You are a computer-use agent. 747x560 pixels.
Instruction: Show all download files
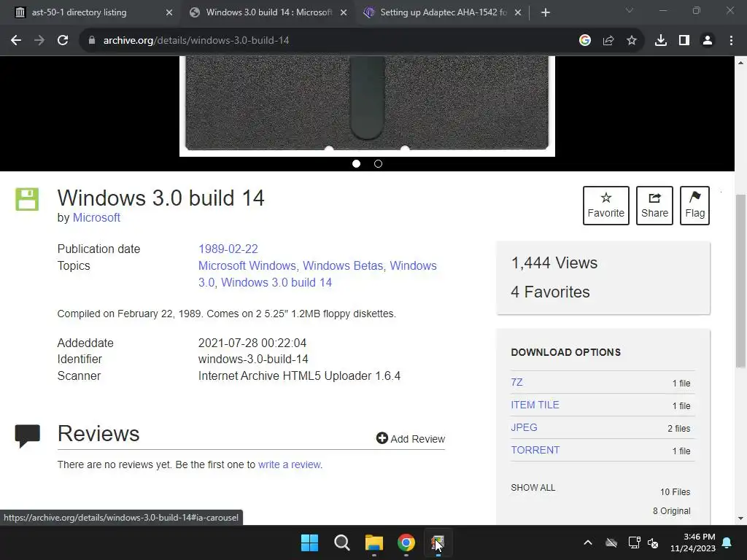tap(533, 488)
